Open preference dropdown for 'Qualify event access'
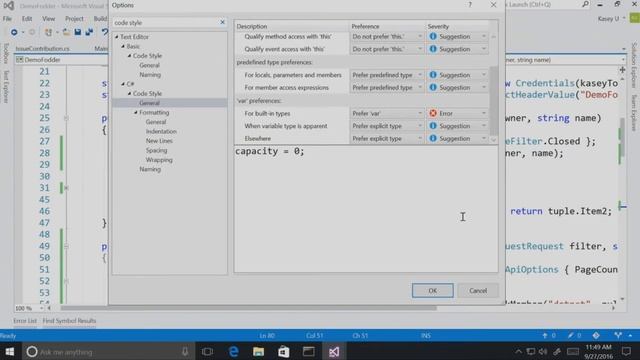The height and width of the screenshot is (360, 640). (x=387, y=49)
